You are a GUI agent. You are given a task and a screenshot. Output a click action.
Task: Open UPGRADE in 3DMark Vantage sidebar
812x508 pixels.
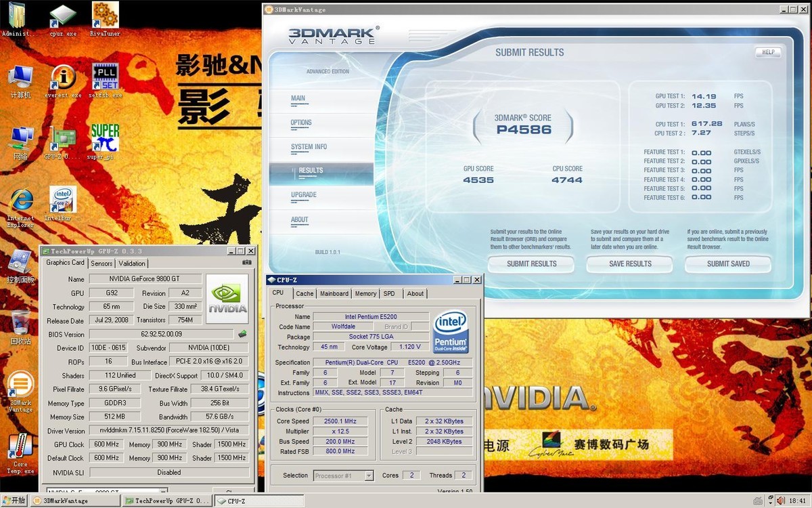tap(321, 197)
